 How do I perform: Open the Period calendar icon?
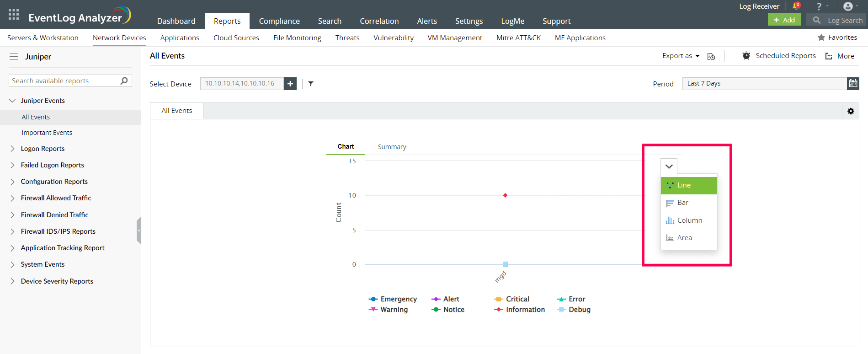[x=853, y=83]
